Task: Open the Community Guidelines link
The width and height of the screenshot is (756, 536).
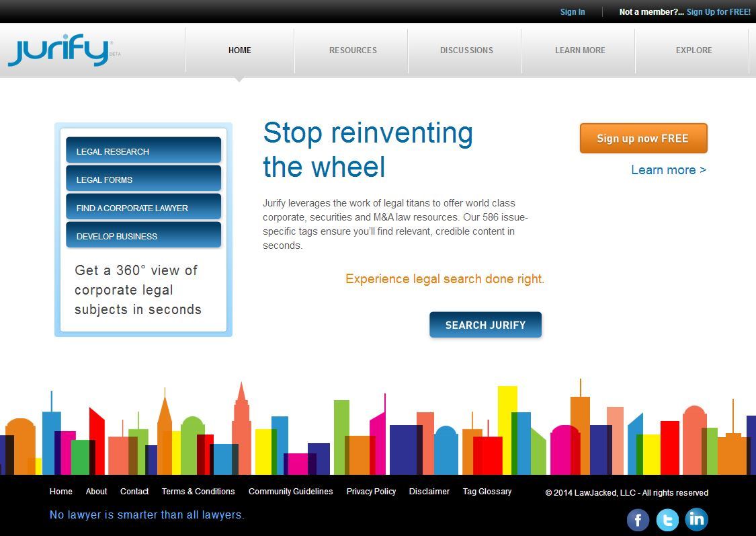Action: (291, 491)
